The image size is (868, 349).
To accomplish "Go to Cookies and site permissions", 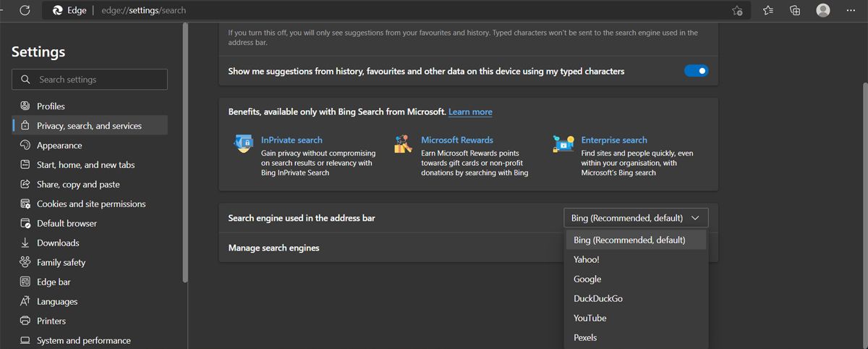I will click(x=91, y=204).
